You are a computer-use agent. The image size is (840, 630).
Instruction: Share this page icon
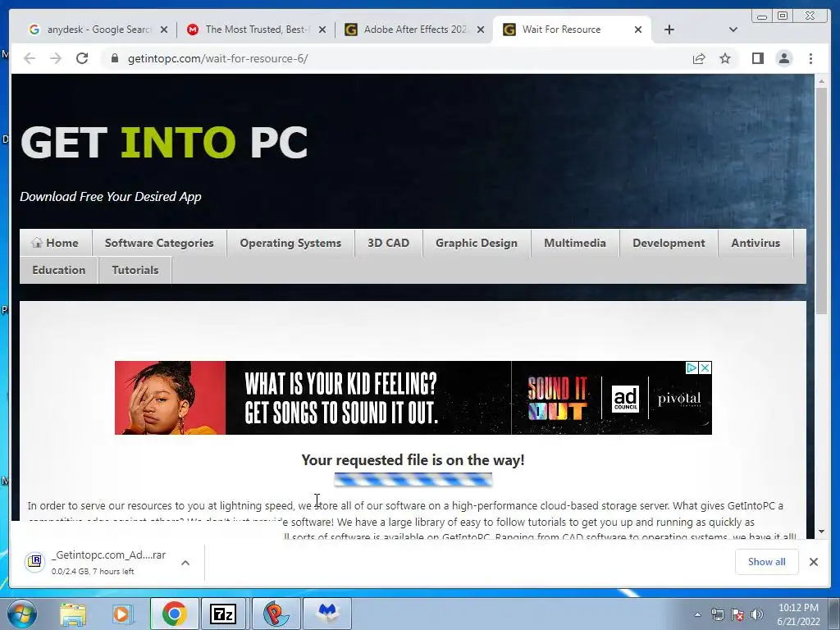[x=699, y=58]
